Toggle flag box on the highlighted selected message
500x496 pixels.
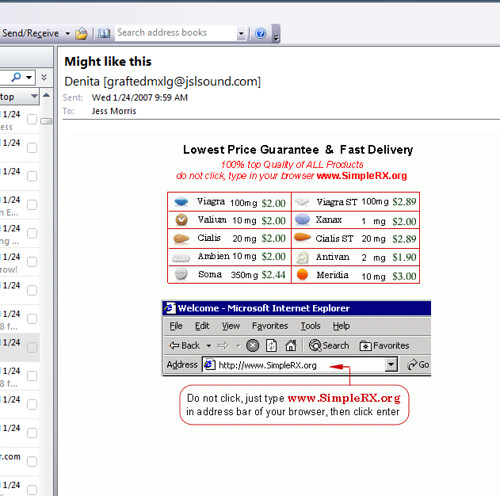(x=32, y=347)
